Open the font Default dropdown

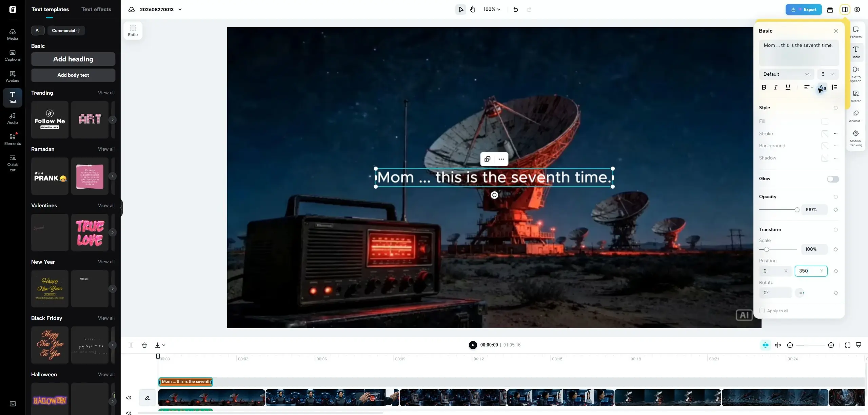pos(786,74)
